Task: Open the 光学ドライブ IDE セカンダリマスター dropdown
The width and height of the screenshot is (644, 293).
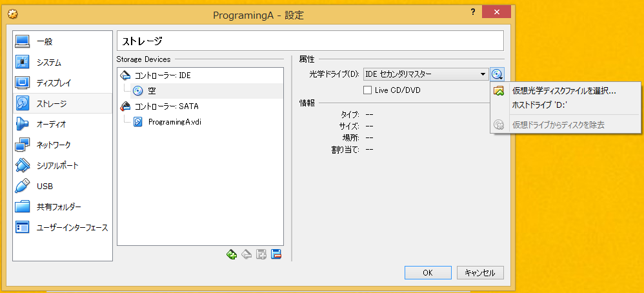Action: (426, 74)
